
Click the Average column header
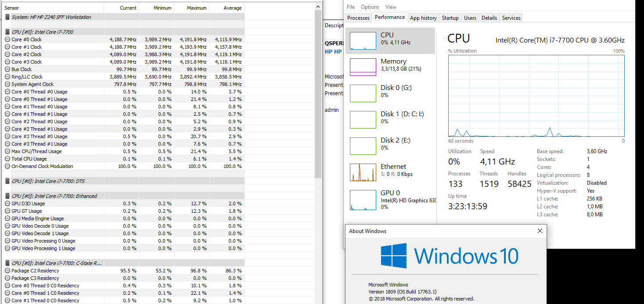click(x=227, y=8)
